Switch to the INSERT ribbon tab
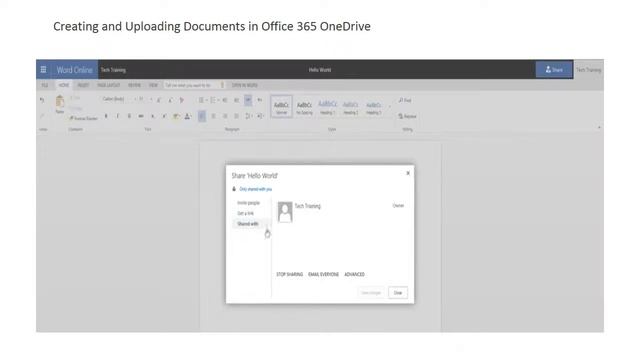 (83, 85)
